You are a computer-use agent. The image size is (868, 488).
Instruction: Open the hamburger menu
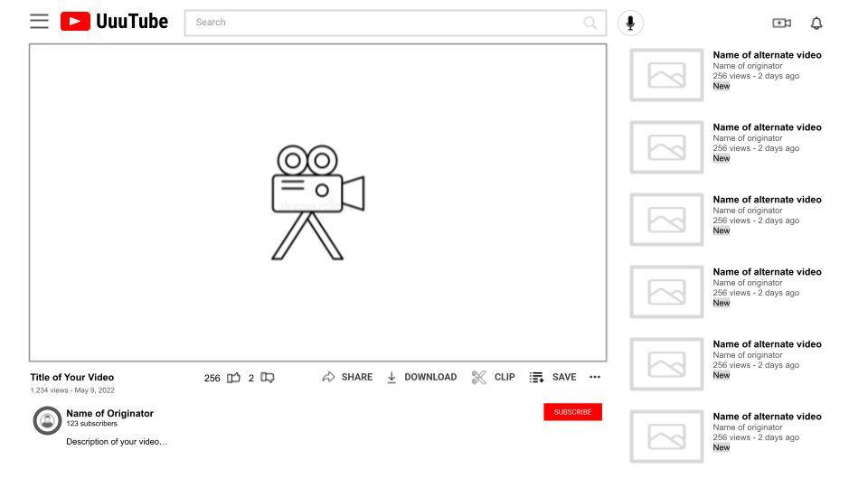39,22
